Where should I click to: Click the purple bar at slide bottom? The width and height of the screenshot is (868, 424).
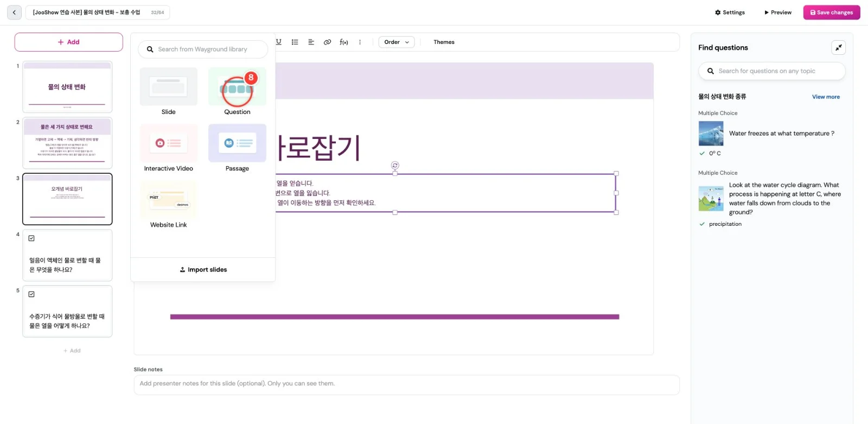(394, 317)
